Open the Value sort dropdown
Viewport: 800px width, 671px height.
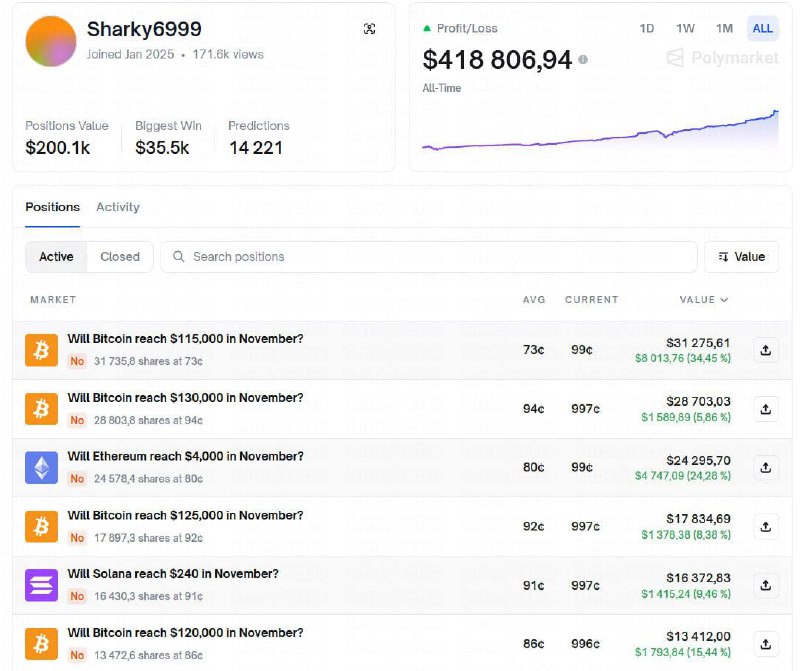(741, 257)
